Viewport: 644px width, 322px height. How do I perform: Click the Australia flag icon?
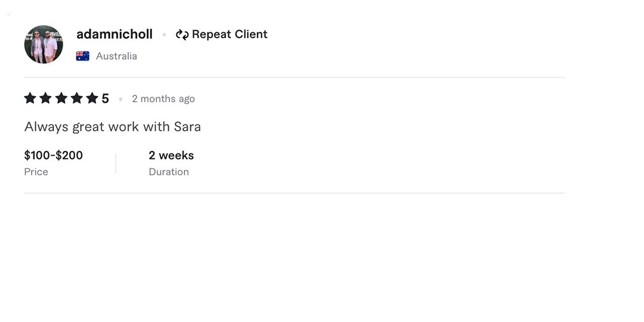[x=83, y=56]
